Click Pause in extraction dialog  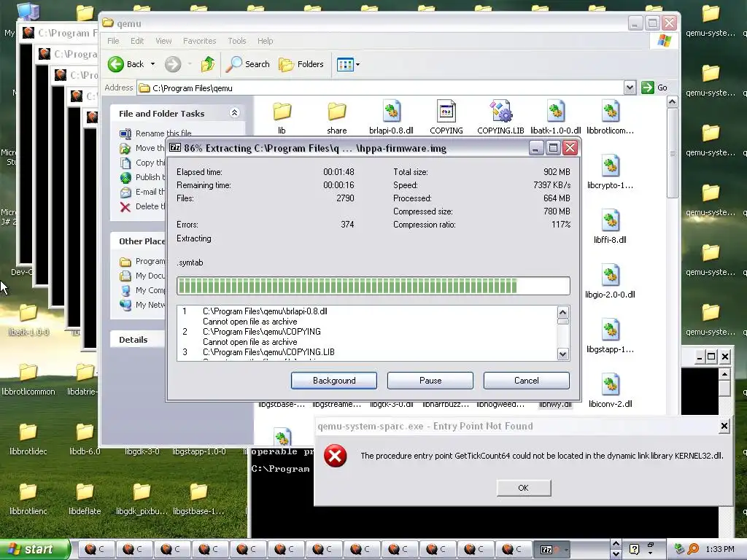point(430,381)
